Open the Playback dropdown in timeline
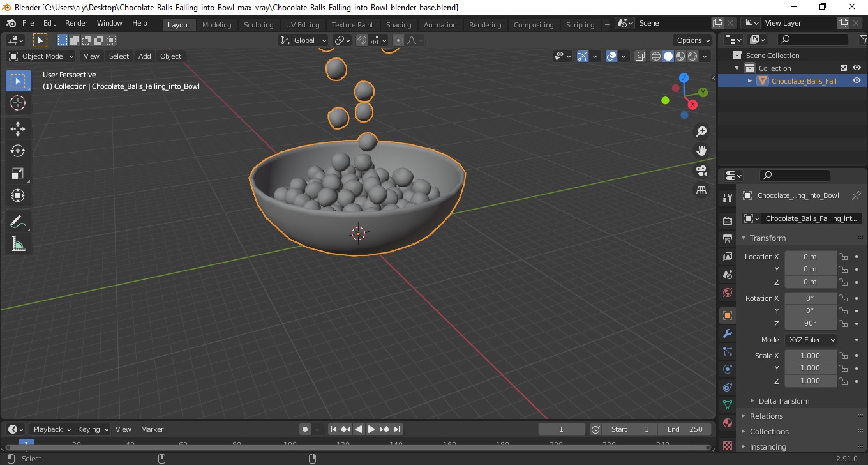This screenshot has height=465, width=868. coord(52,429)
